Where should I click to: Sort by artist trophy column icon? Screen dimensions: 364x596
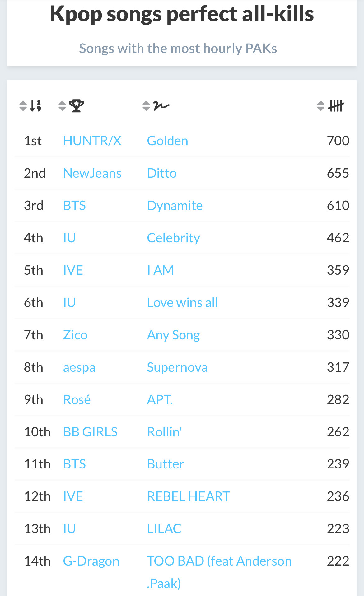[x=71, y=106]
